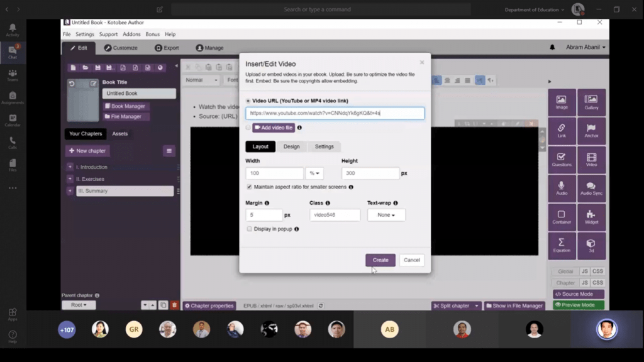Image resolution: width=644 pixels, height=362 pixels.
Task: Select the Video URL radio button
Action: pos(248,101)
